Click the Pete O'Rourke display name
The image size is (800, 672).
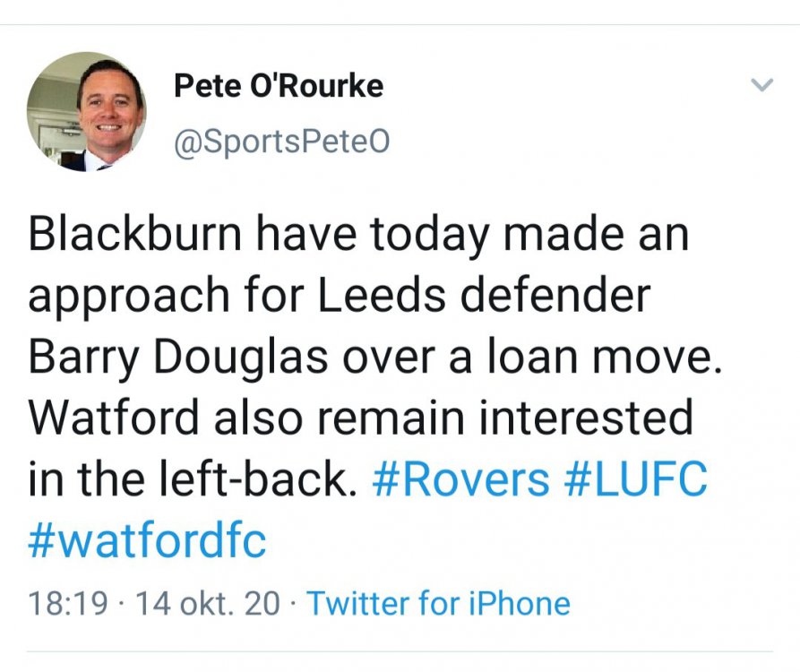278,86
